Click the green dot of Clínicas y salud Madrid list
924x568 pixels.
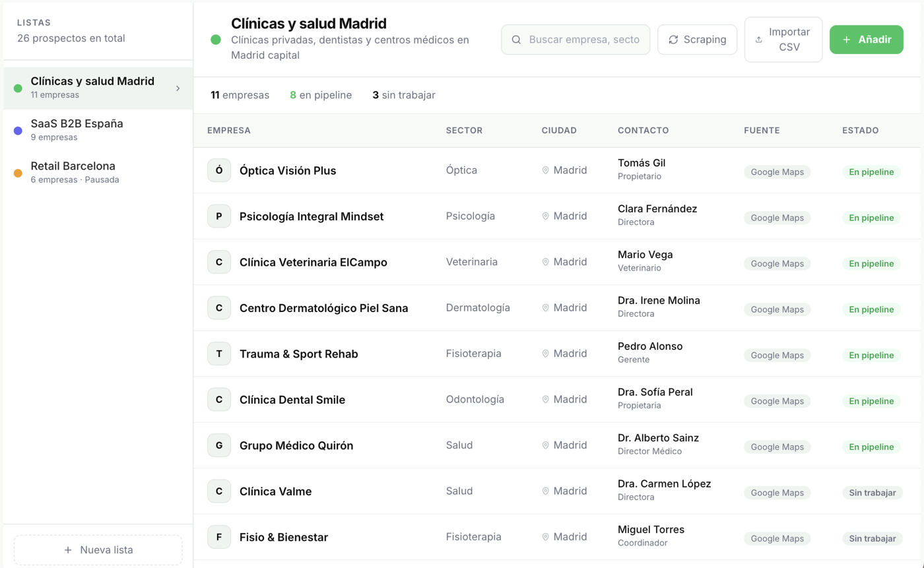[x=18, y=88]
